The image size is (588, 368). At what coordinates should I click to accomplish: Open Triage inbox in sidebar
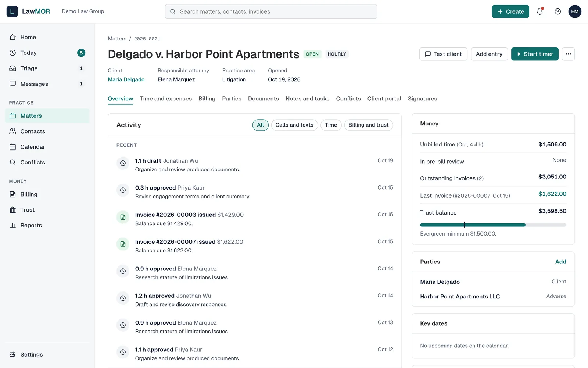(x=47, y=68)
